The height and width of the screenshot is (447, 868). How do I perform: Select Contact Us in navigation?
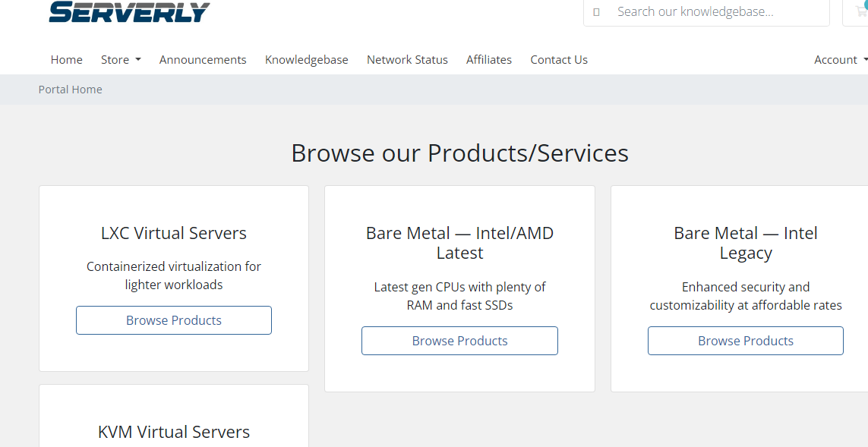(559, 60)
